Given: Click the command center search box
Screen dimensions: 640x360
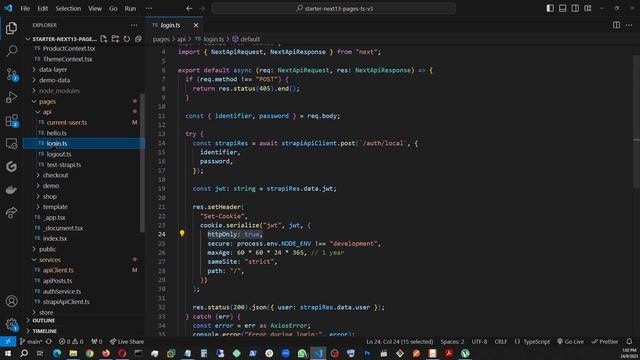Looking at the screenshot, I should 333,8.
